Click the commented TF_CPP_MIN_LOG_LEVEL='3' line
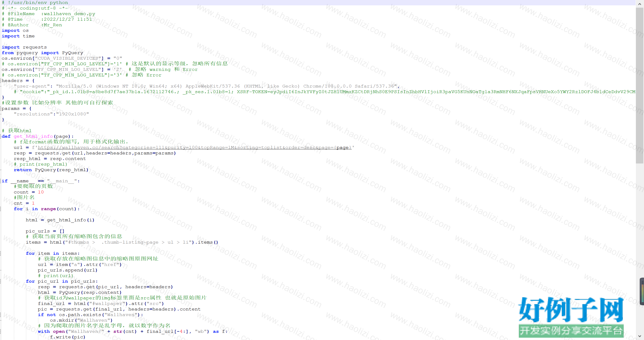644x340 pixels. point(82,75)
